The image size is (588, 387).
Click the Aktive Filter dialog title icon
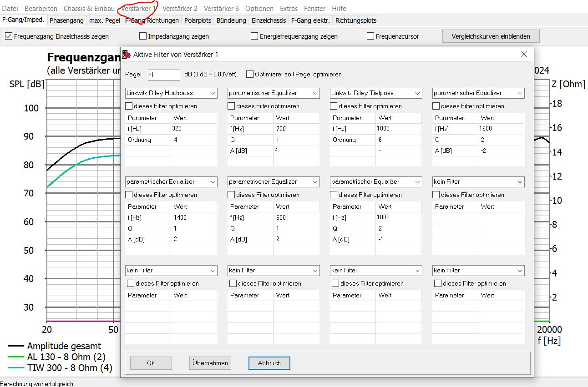pyautogui.click(x=127, y=55)
